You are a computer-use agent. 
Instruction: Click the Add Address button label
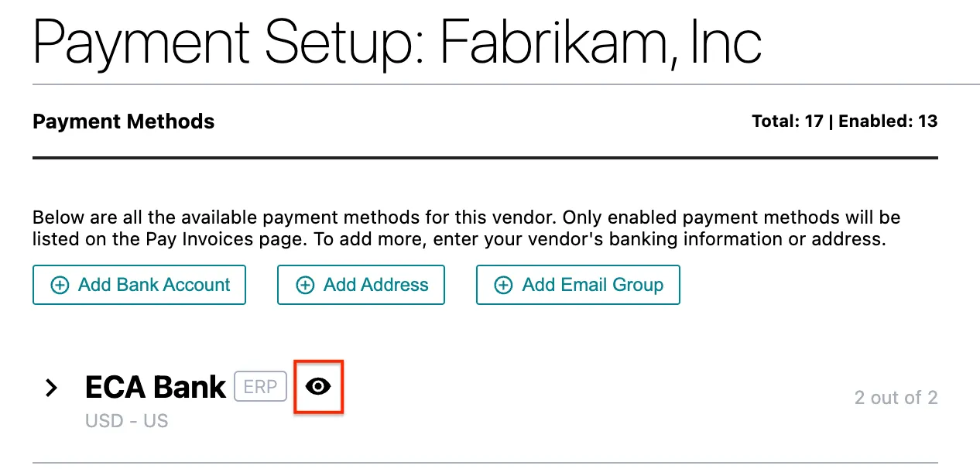point(375,285)
